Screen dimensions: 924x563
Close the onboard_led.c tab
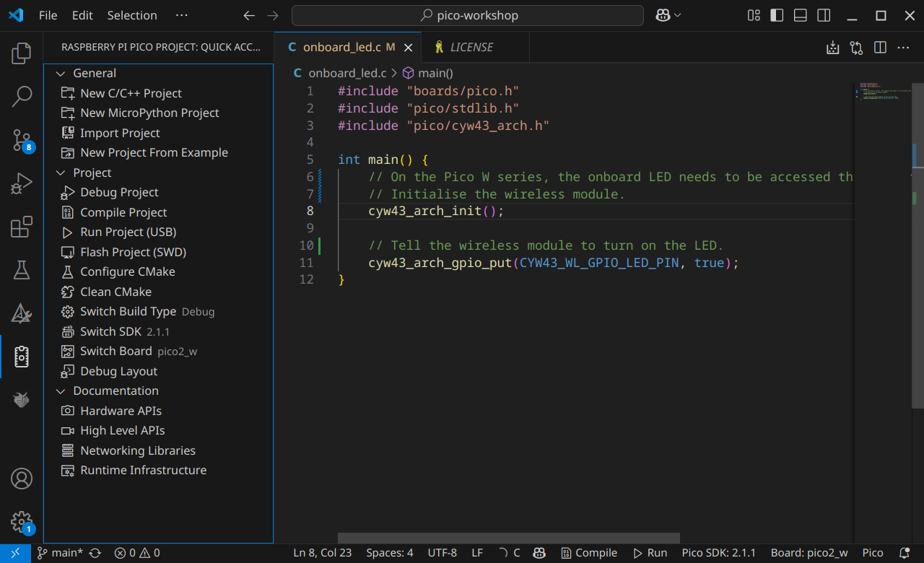(409, 48)
